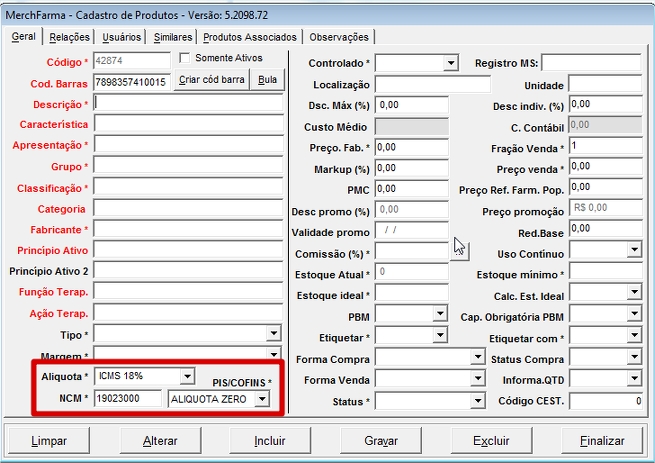Expand the Forma Compra dropdown
The image size is (655, 463).
[x=477, y=358]
